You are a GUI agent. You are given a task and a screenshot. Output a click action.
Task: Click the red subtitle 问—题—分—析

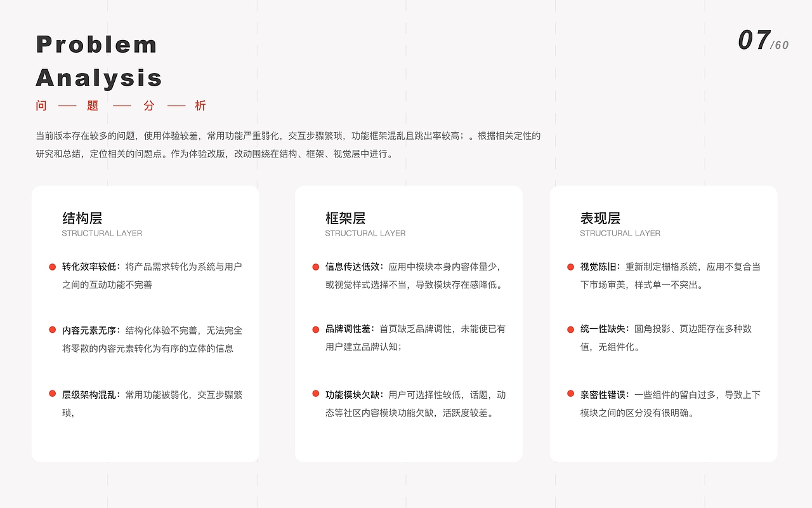121,106
